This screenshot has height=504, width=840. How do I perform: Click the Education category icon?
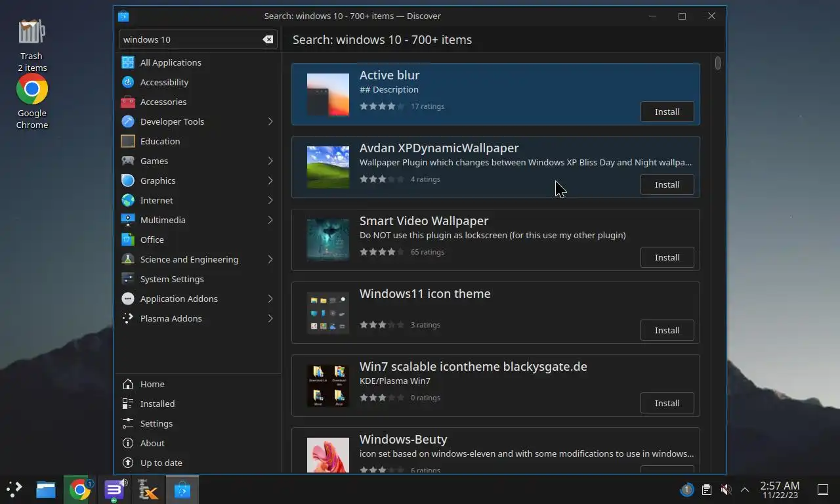pyautogui.click(x=128, y=141)
